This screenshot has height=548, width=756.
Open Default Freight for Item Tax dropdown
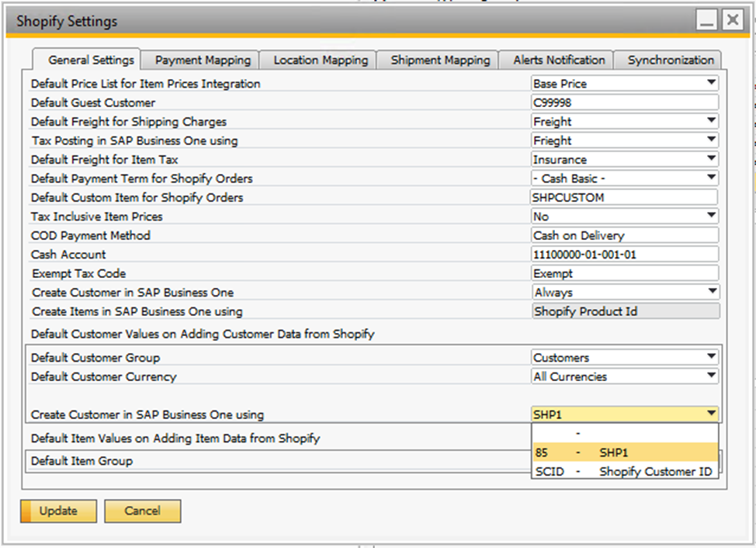pos(711,159)
